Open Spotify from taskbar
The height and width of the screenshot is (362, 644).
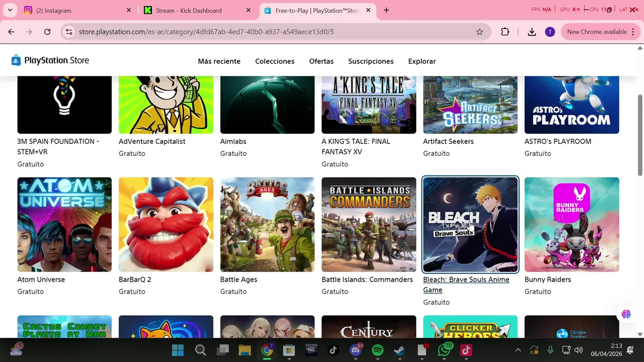378,350
